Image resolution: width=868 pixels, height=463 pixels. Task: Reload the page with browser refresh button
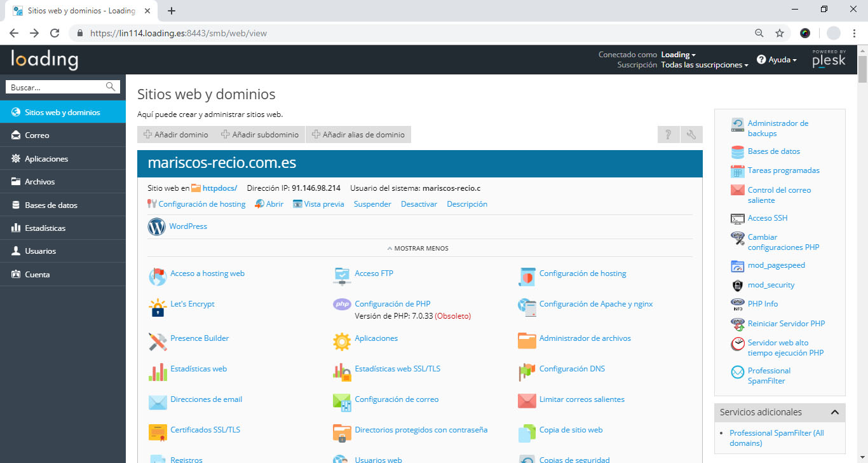(55, 33)
